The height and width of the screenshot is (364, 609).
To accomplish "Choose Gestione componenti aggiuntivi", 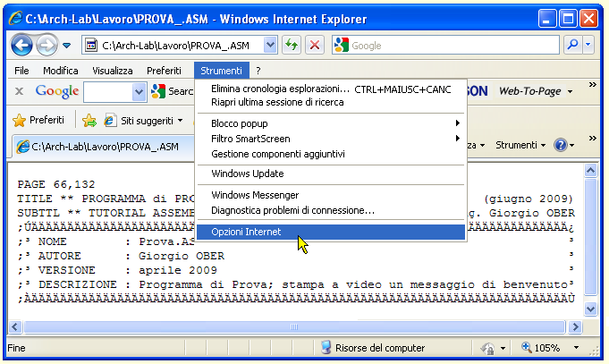I will point(331,154).
